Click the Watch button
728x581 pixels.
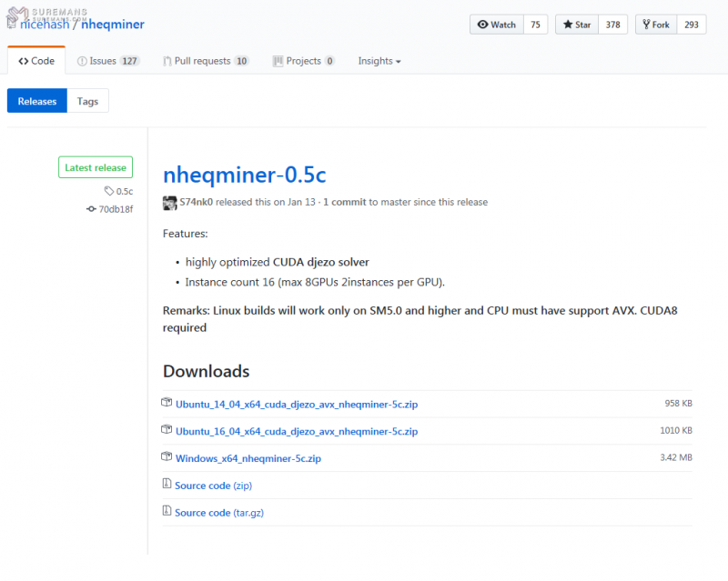tap(497, 25)
